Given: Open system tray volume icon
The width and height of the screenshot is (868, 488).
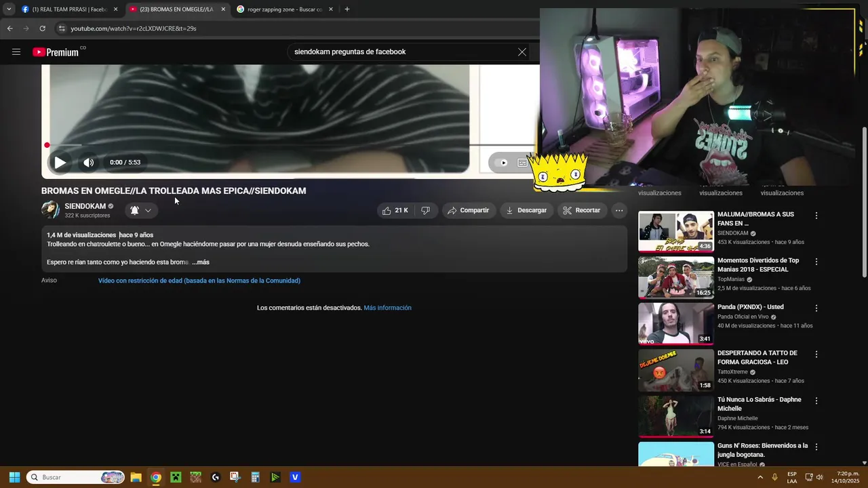Looking at the screenshot, I should tap(819, 477).
